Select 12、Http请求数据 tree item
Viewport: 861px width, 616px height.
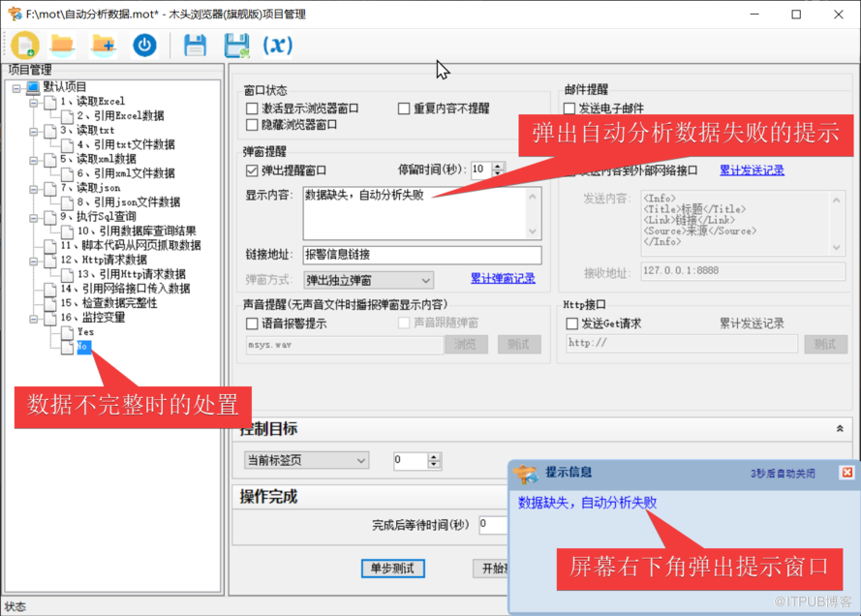point(104,260)
